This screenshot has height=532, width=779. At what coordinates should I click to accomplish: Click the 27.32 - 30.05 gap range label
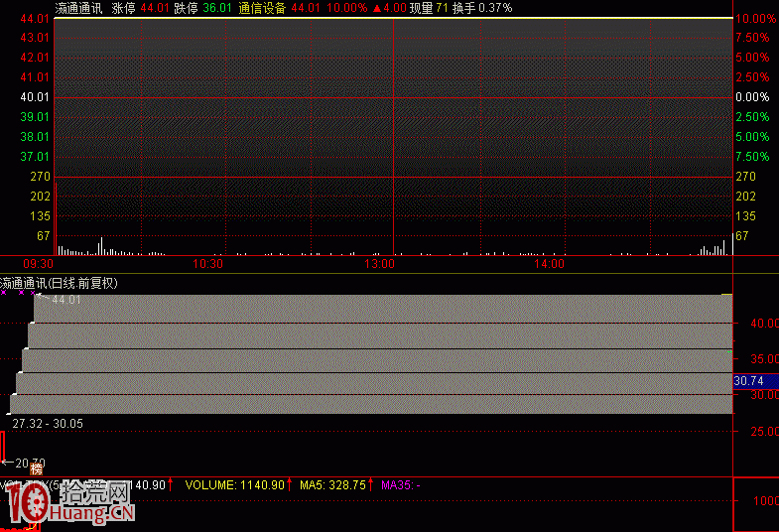coord(48,424)
